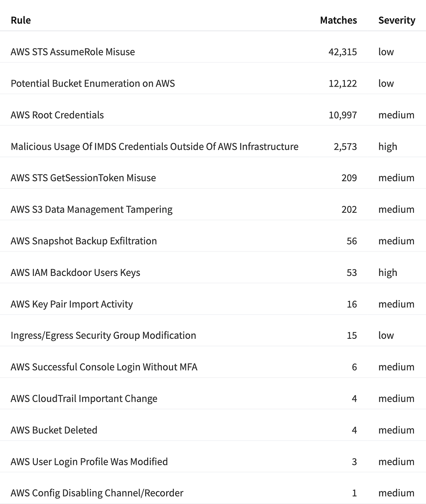
Task: Click the 42,315 matches count
Action: click(x=342, y=52)
